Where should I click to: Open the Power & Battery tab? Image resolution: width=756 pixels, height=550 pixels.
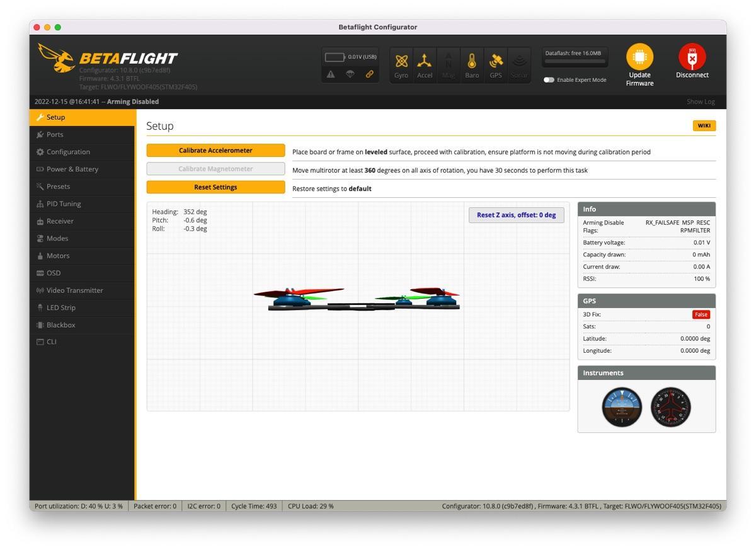[82, 169]
